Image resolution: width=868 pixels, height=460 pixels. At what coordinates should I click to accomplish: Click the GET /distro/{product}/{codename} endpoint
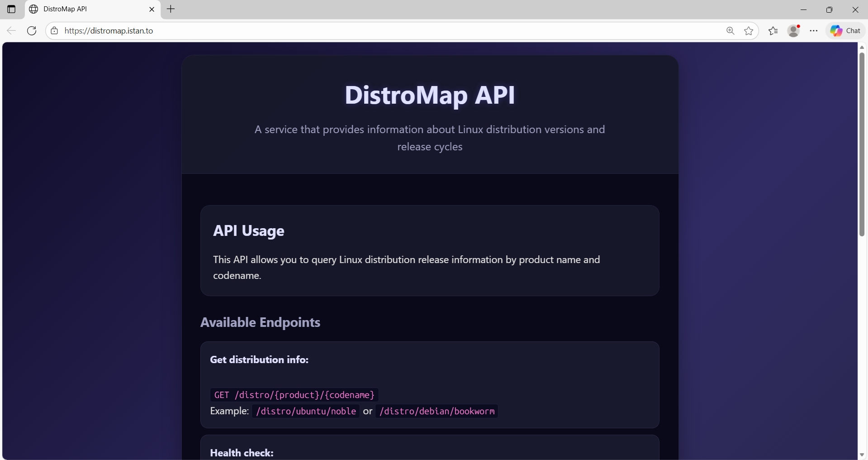[x=294, y=395]
